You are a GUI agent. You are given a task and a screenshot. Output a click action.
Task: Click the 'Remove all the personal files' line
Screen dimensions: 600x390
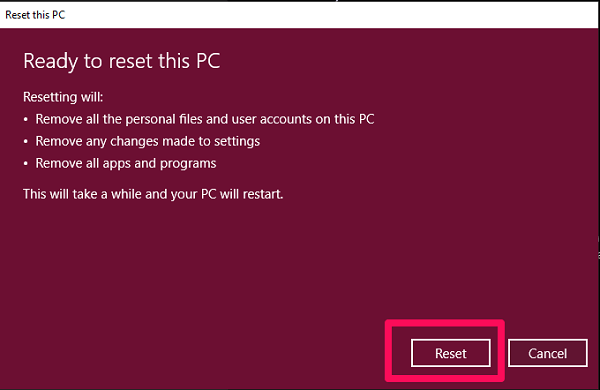(x=205, y=119)
